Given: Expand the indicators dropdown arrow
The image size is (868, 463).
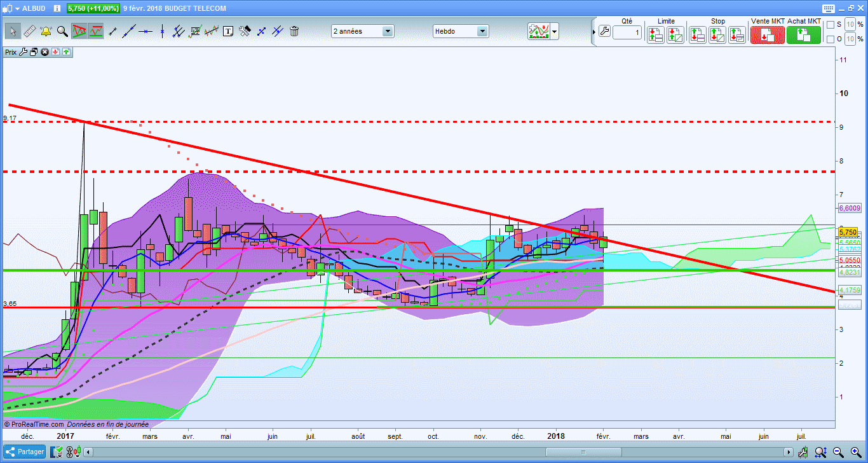Looking at the screenshot, I should pyautogui.click(x=555, y=31).
